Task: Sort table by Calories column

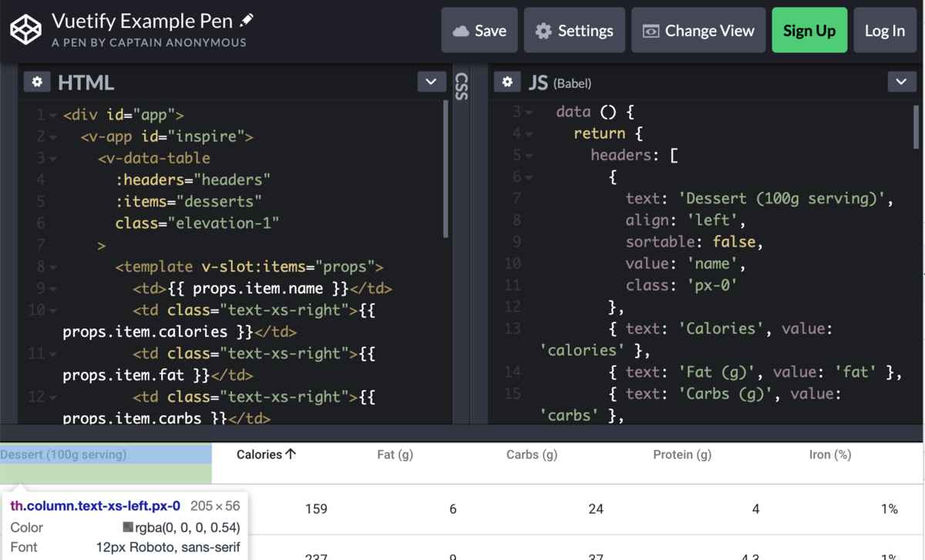Action: [x=266, y=454]
